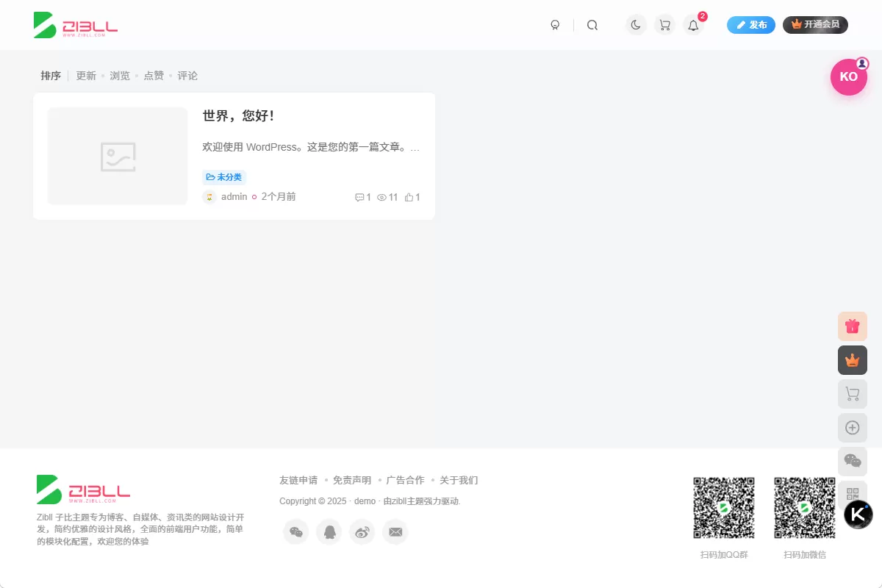Click the QQ penguin icon in the footer

329,531
